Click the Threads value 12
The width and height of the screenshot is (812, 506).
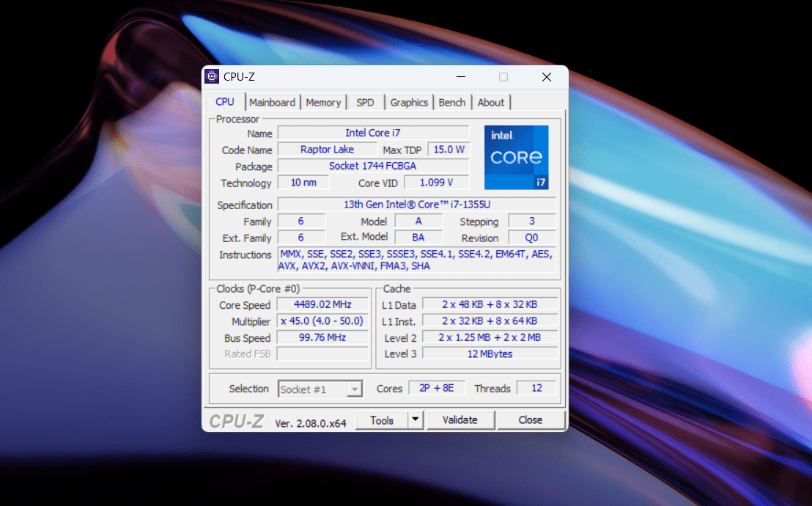pos(536,388)
